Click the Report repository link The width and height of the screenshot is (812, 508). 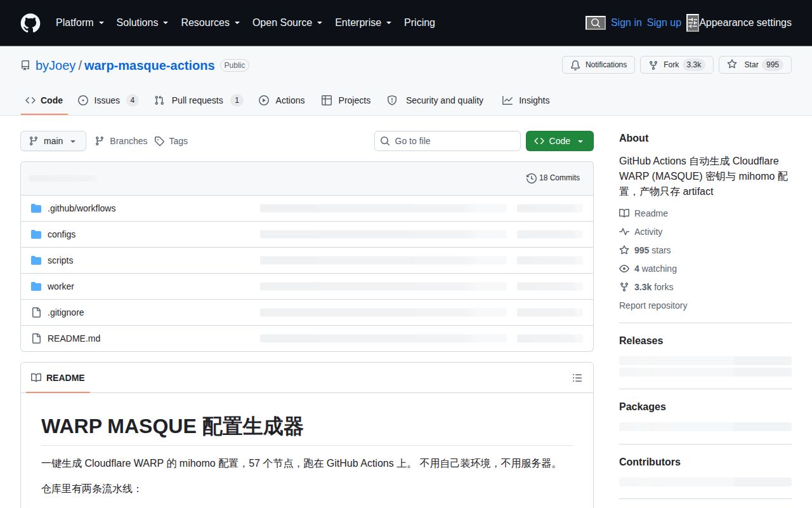pyautogui.click(x=653, y=305)
